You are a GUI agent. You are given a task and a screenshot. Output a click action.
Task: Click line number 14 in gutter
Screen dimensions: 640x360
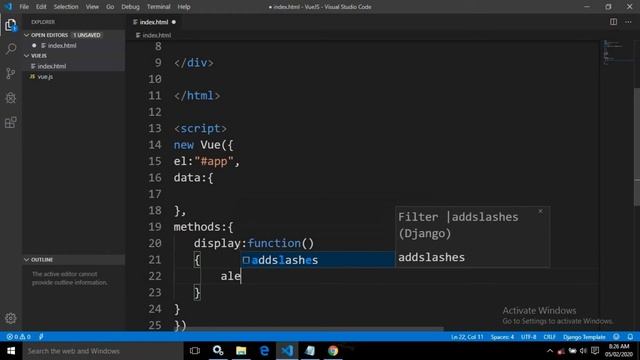tap(155, 145)
